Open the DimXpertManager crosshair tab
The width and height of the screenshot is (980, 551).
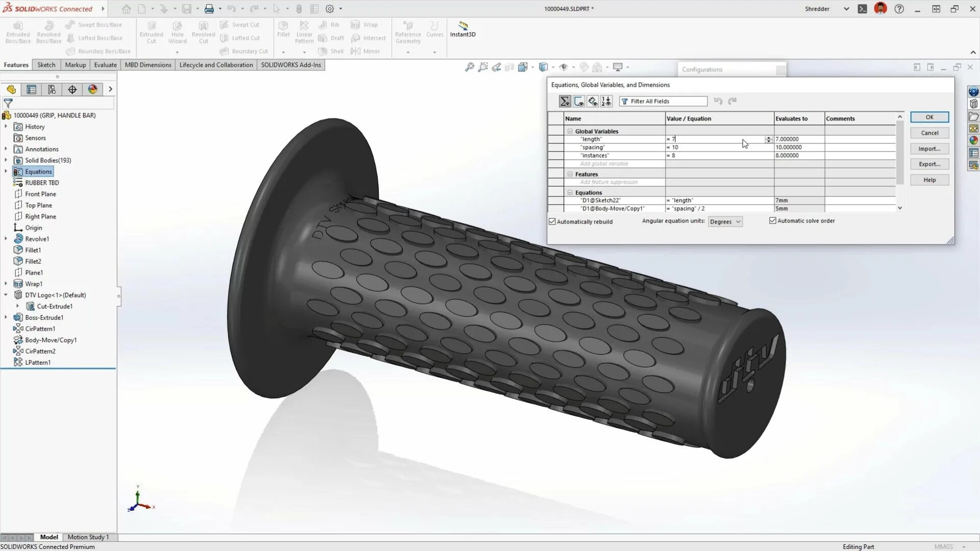click(72, 89)
